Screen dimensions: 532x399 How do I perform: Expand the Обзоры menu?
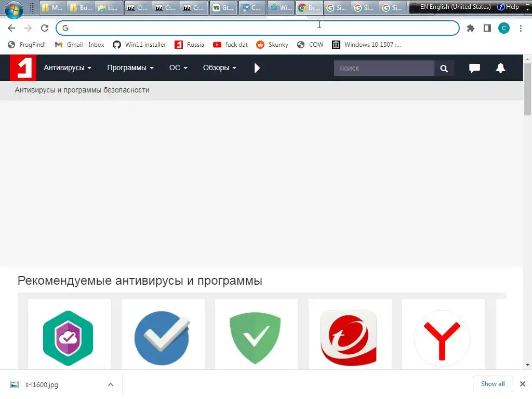[x=220, y=68]
